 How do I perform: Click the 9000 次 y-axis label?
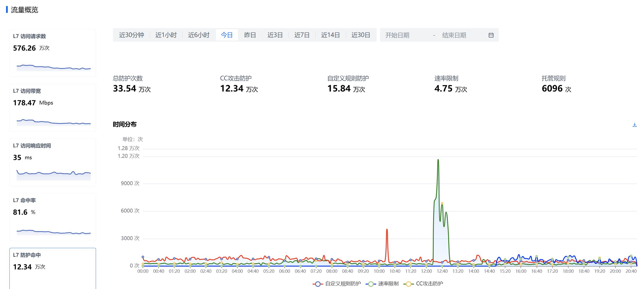click(130, 183)
